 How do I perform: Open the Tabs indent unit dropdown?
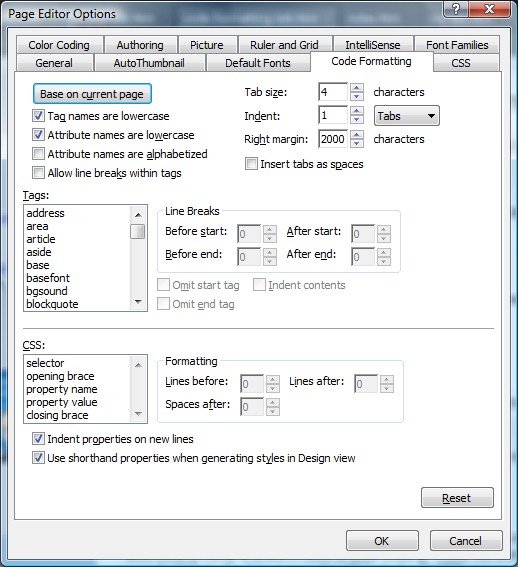click(407, 116)
